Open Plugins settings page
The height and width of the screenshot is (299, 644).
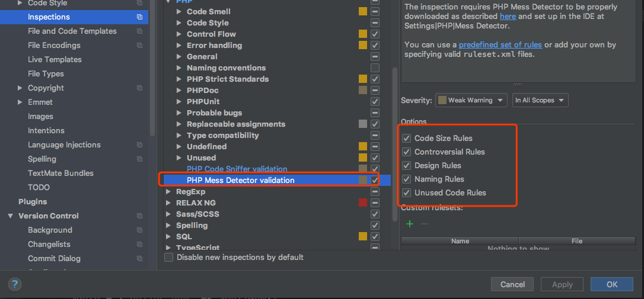tap(33, 202)
